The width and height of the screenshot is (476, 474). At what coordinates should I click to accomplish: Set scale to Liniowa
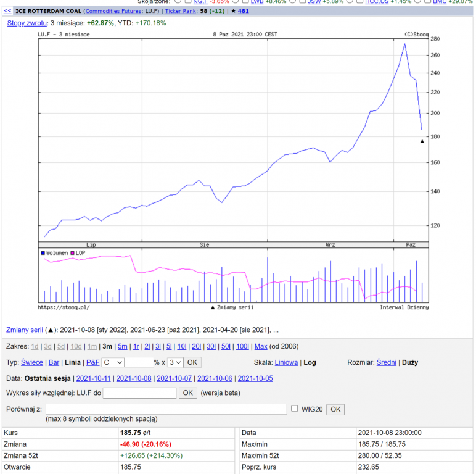(286, 362)
